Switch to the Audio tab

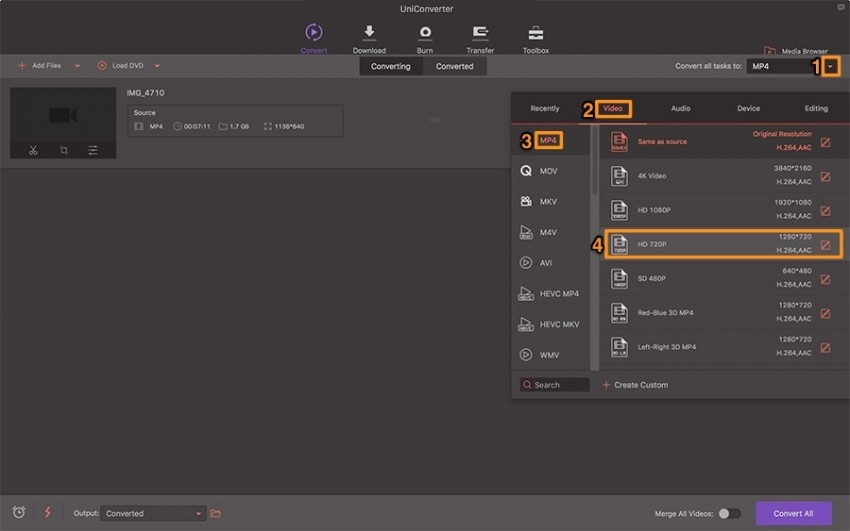tap(680, 108)
